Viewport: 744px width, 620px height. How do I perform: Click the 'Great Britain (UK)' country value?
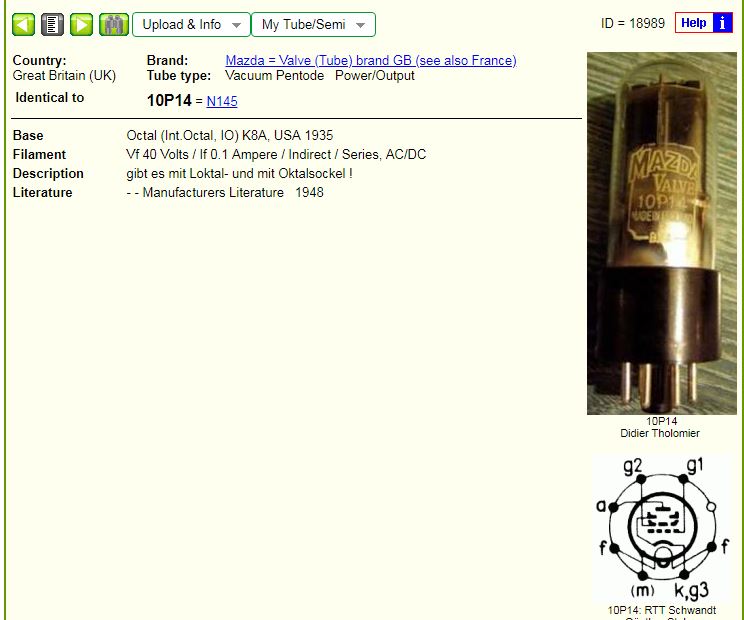[64, 75]
